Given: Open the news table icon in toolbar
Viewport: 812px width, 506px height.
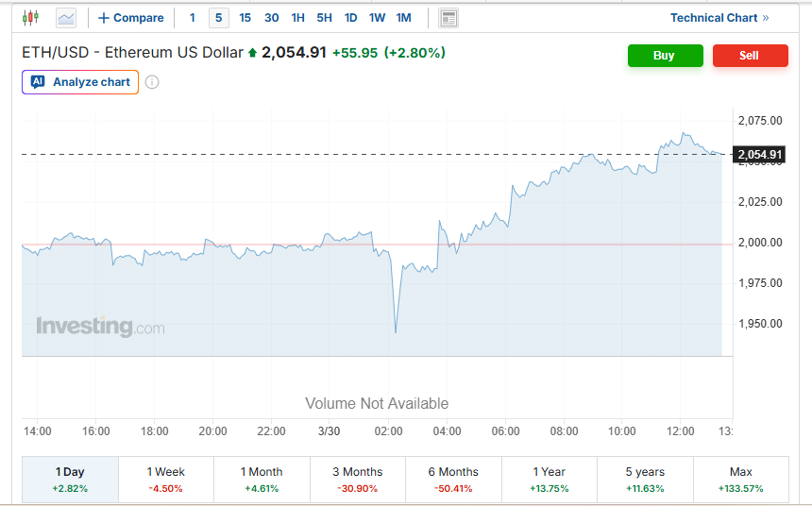Looking at the screenshot, I should [x=448, y=18].
